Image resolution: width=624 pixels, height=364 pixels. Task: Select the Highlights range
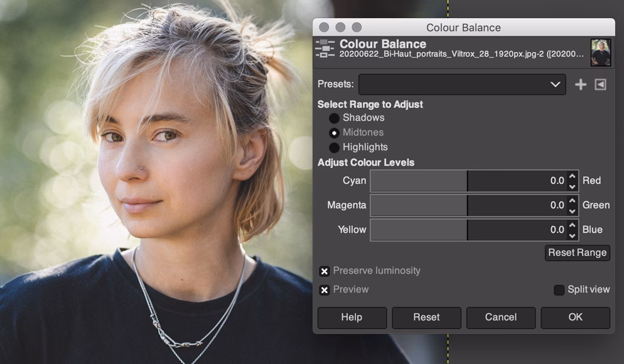tap(335, 147)
